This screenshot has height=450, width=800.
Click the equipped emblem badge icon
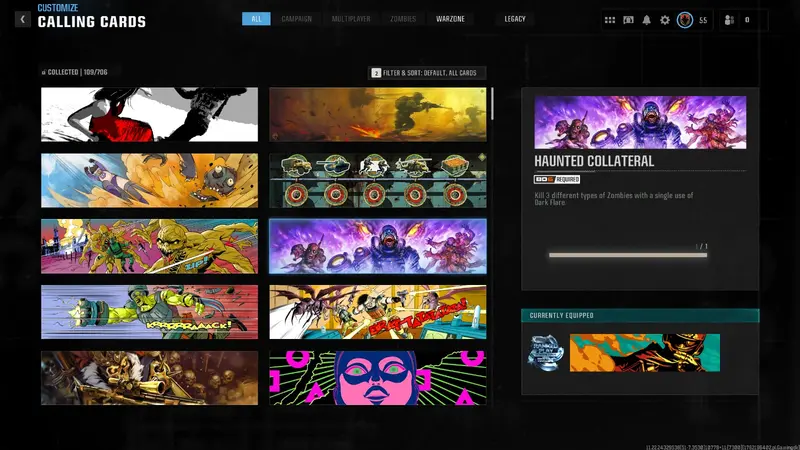coord(545,352)
